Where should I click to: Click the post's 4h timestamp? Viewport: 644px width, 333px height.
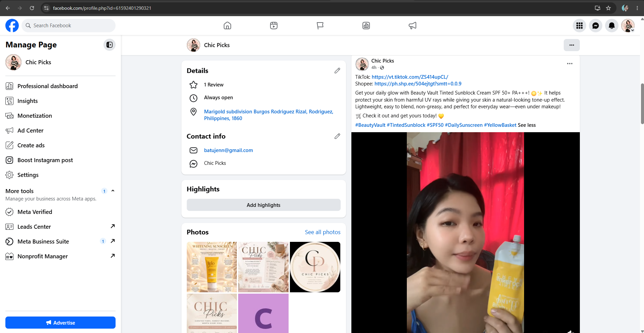374,68
